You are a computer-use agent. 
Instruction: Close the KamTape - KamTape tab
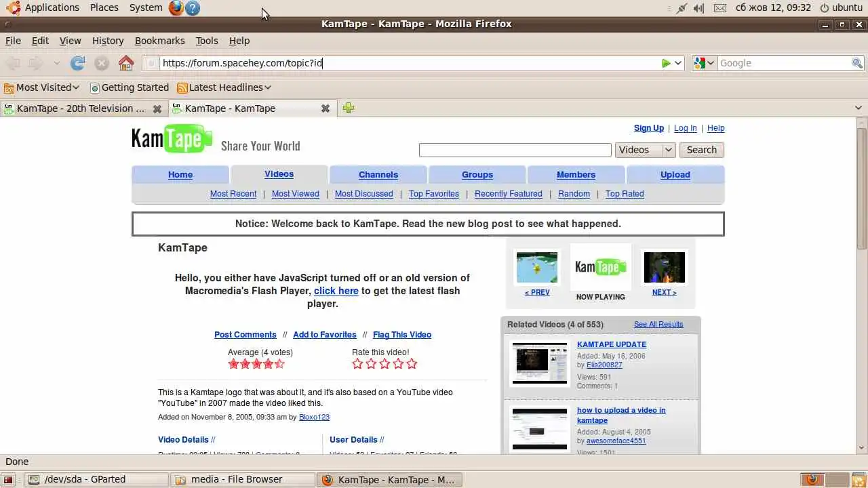(325, 108)
